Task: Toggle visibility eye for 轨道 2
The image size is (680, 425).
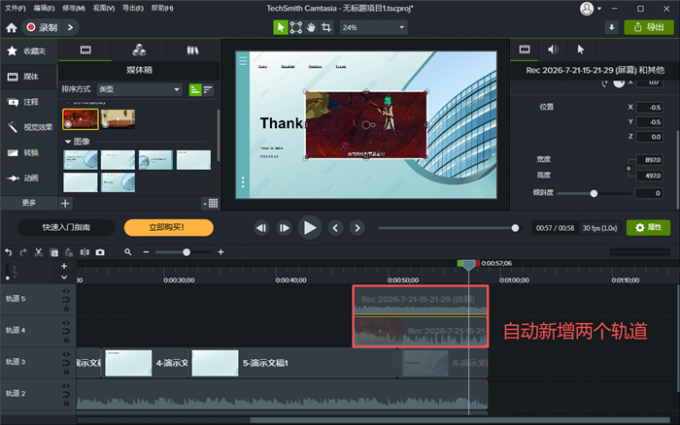Action: (66, 386)
